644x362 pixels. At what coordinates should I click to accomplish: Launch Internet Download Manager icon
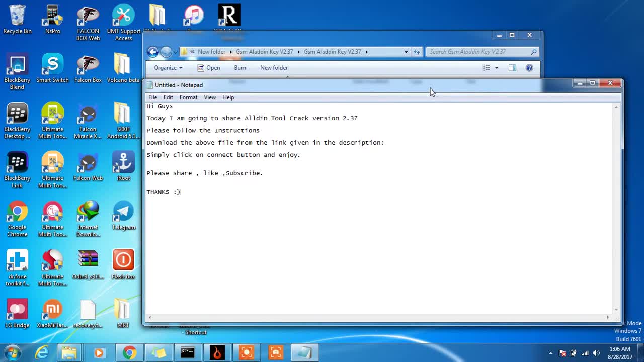pos(88,219)
